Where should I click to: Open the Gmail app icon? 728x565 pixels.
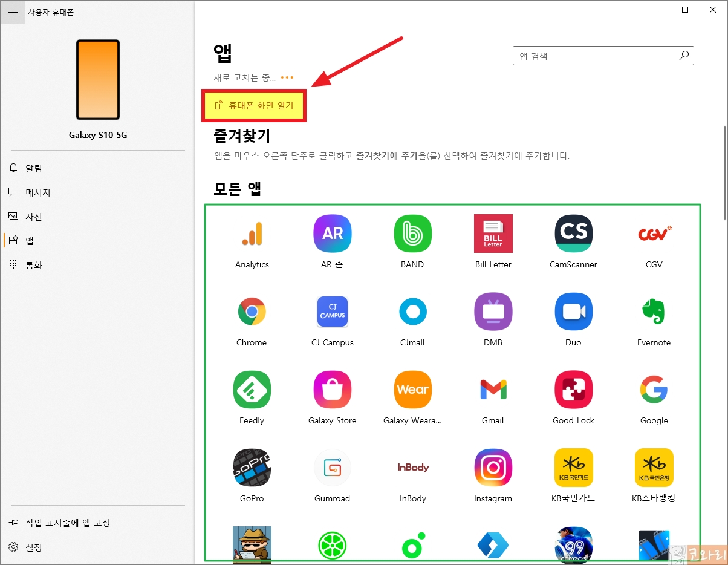click(493, 390)
